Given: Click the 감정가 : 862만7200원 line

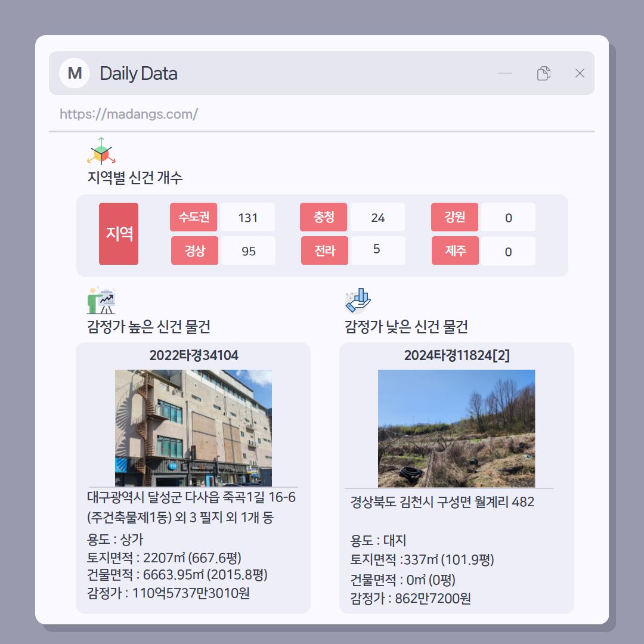Looking at the screenshot, I should point(410,599).
